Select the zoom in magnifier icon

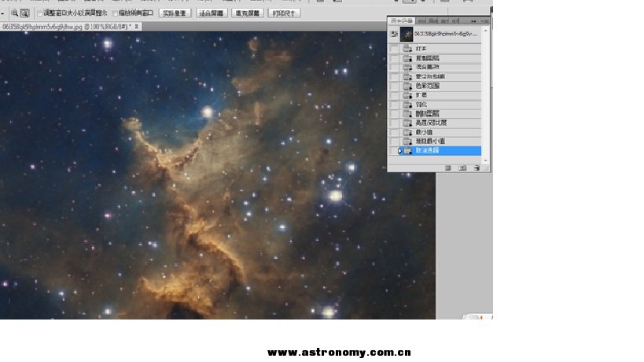tap(14, 13)
